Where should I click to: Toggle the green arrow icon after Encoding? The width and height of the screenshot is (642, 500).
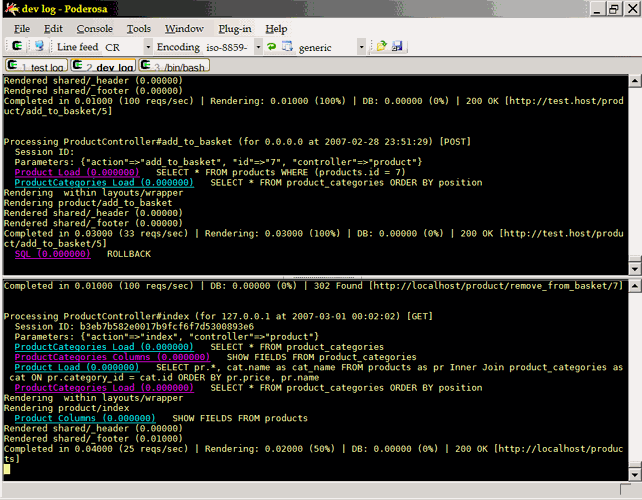(271, 47)
